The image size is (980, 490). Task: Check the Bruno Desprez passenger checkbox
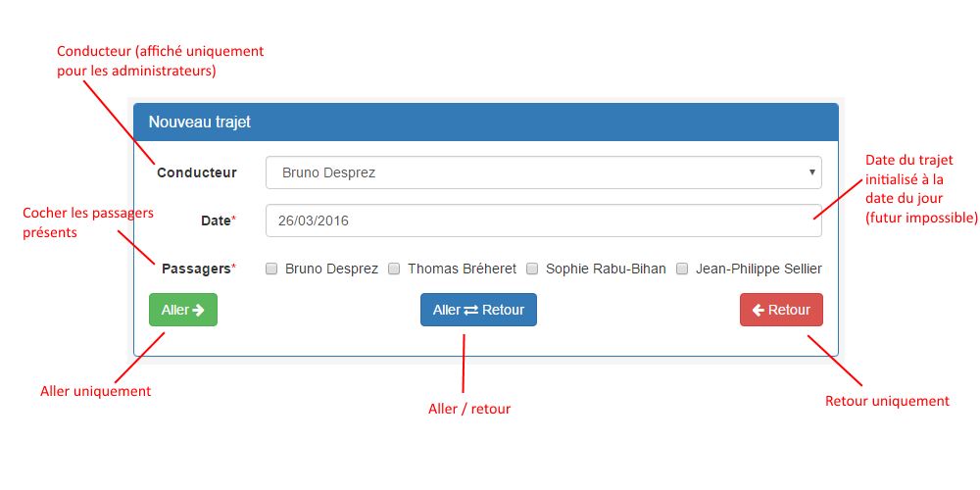(x=271, y=269)
